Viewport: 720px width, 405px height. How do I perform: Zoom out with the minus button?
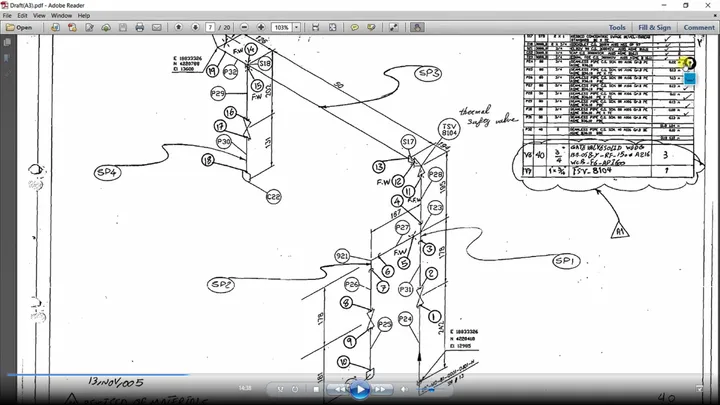[x=244, y=28]
